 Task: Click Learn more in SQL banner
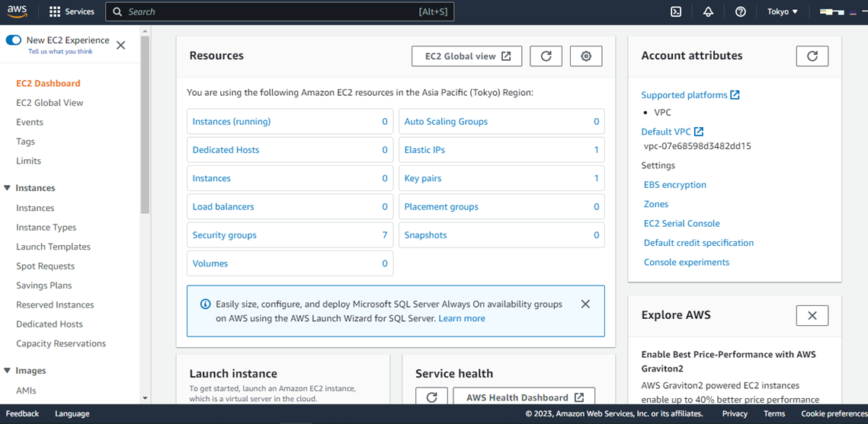coord(462,318)
